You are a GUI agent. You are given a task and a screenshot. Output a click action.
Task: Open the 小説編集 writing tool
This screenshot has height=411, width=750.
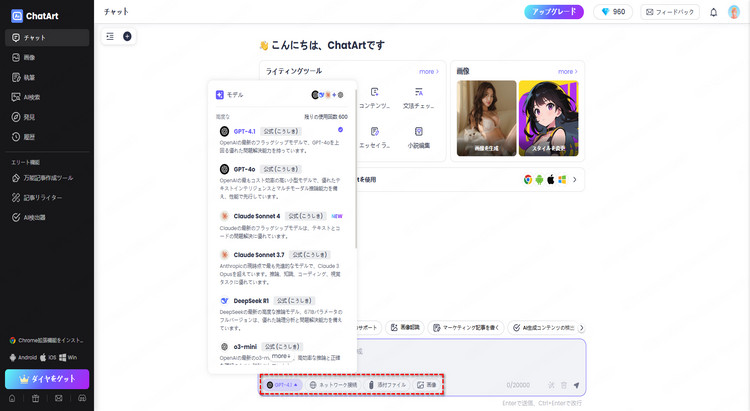pos(419,138)
